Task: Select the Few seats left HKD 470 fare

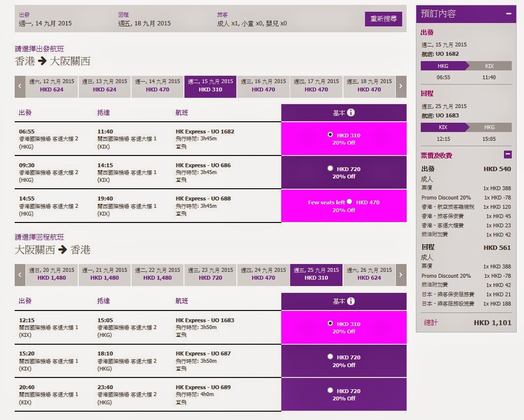Action: pos(349,201)
